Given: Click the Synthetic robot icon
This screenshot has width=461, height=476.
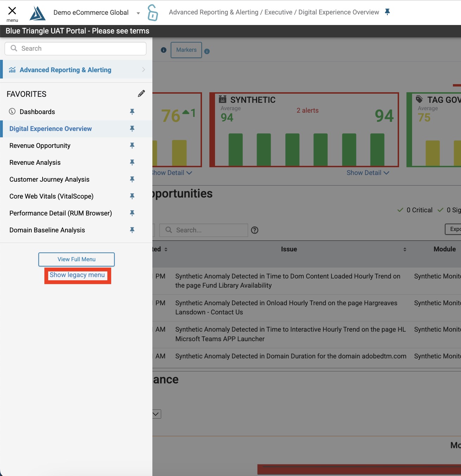Looking at the screenshot, I should (222, 99).
